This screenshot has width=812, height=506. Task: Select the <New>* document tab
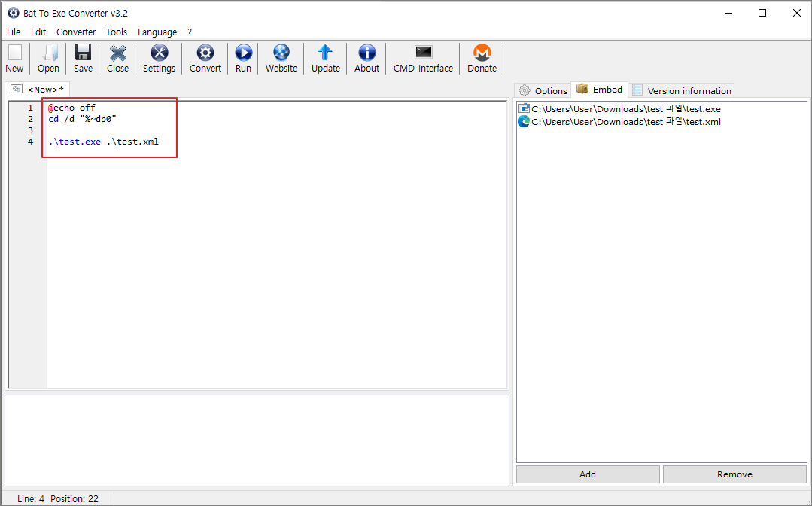tap(38, 90)
